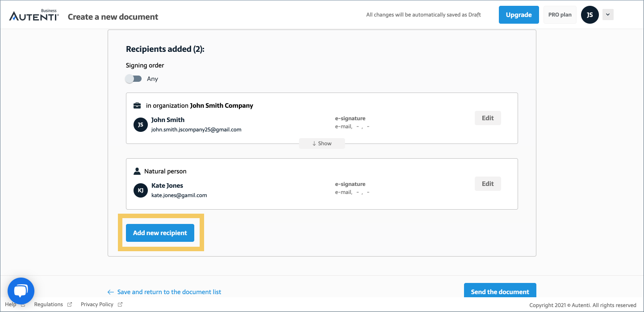Open the JS account avatar in header

(590, 14)
